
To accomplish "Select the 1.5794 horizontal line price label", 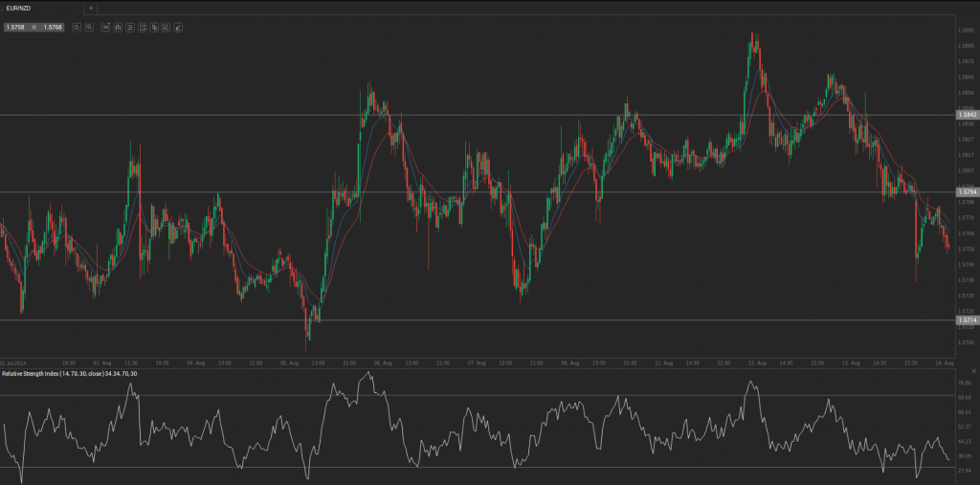I will point(967,192).
